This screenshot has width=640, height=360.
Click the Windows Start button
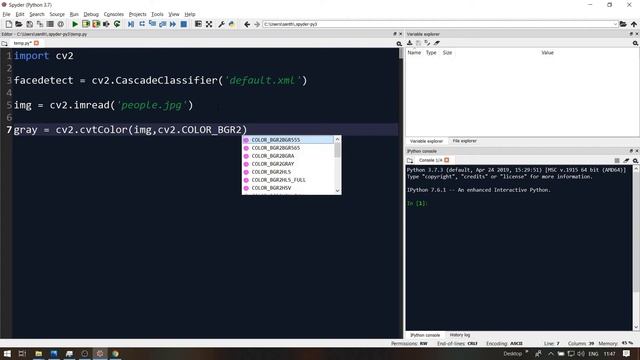(7, 354)
